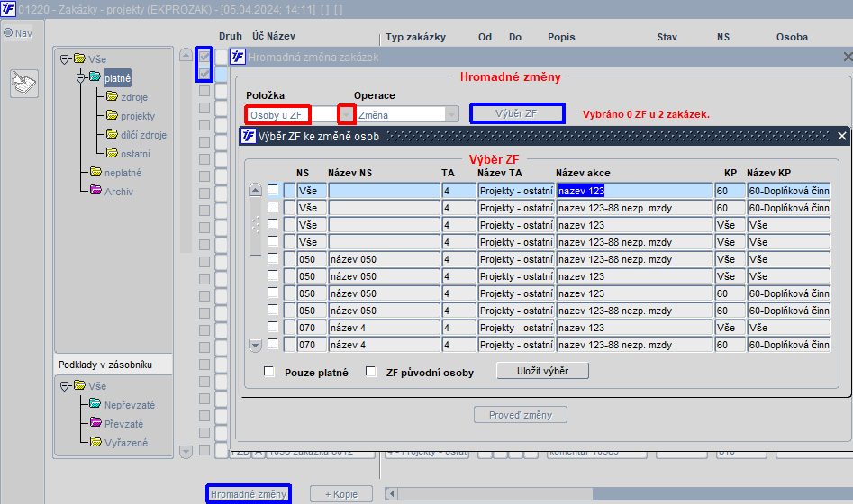Click the iF icon of Výběr ZF dialog
Screen dimensions: 853x504
pyautogui.click(x=249, y=136)
